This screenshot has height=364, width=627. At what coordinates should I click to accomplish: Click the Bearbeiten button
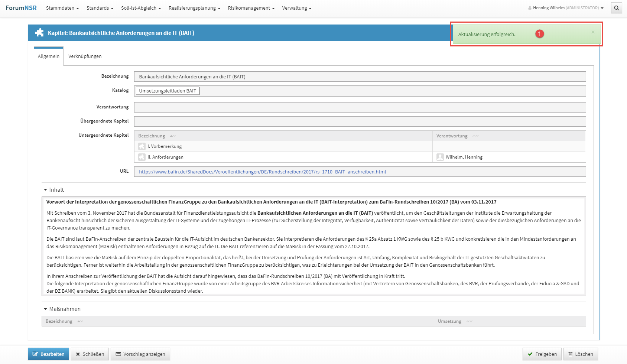(x=48, y=354)
